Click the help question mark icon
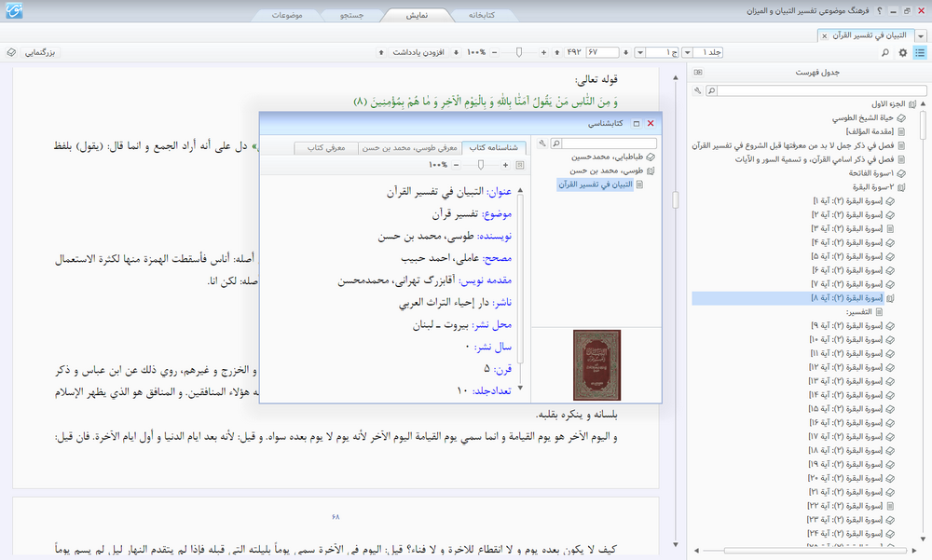This screenshot has width=932, height=560. [880, 10]
